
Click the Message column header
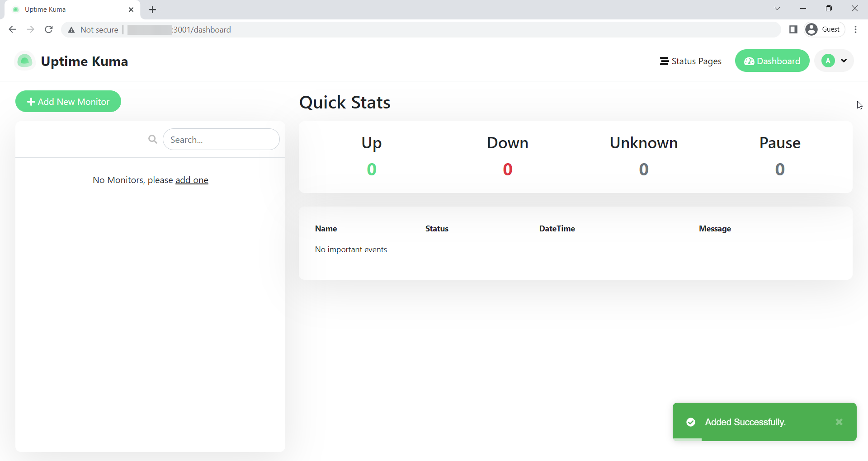(715, 229)
